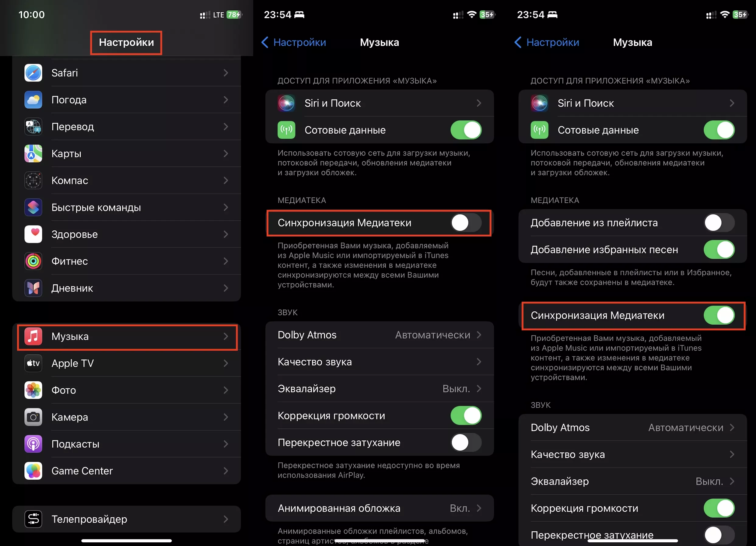Disable Добавление избранных песен switch
The width and height of the screenshot is (756, 546).
[719, 249]
